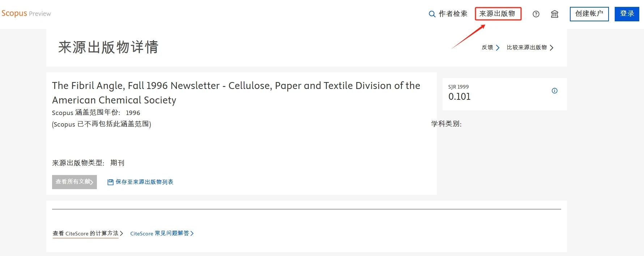Click the 查看所有文献 button

pyautogui.click(x=74, y=182)
